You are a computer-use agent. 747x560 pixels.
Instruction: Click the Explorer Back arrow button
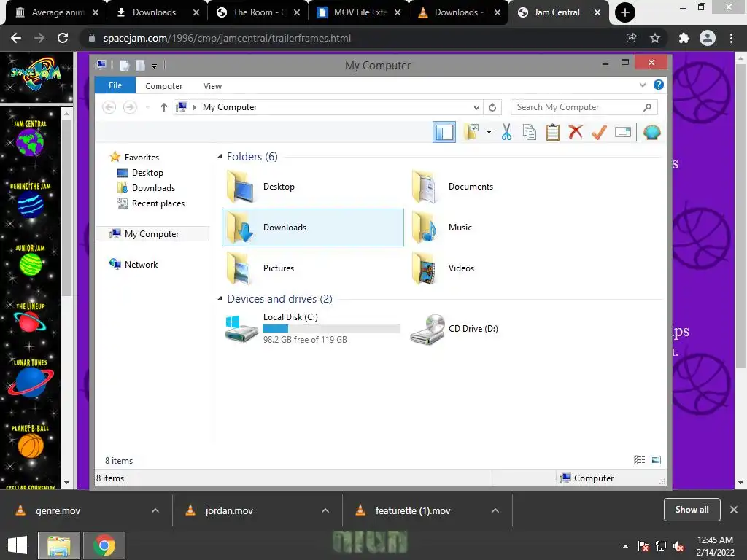tap(109, 107)
